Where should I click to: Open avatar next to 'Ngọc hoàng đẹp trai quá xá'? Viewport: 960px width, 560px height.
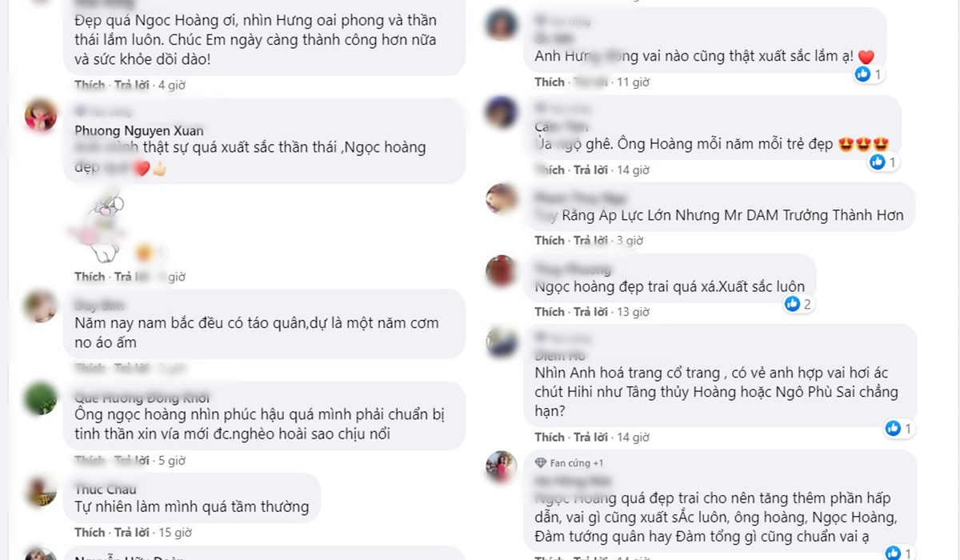502,270
